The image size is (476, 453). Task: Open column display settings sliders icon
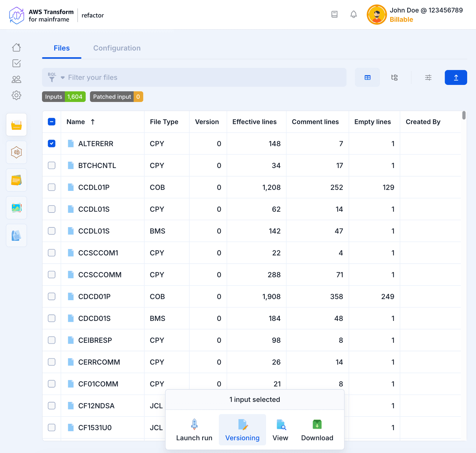click(x=428, y=78)
